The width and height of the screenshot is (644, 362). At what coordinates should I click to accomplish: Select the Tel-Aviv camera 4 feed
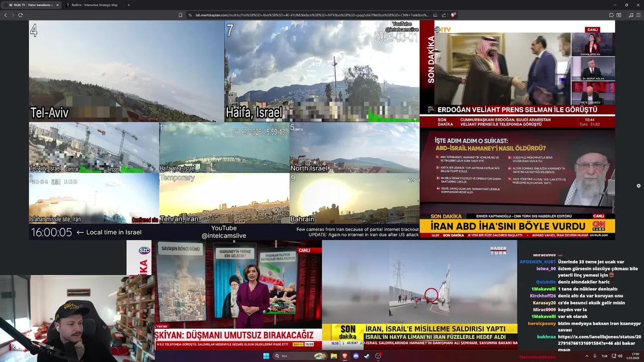126,71
